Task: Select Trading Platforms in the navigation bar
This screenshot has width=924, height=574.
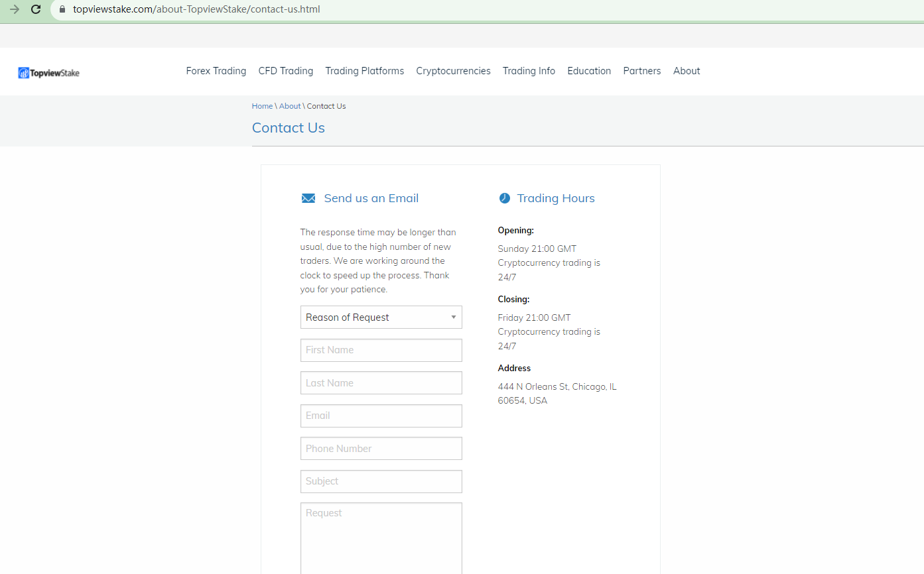Action: pos(364,71)
